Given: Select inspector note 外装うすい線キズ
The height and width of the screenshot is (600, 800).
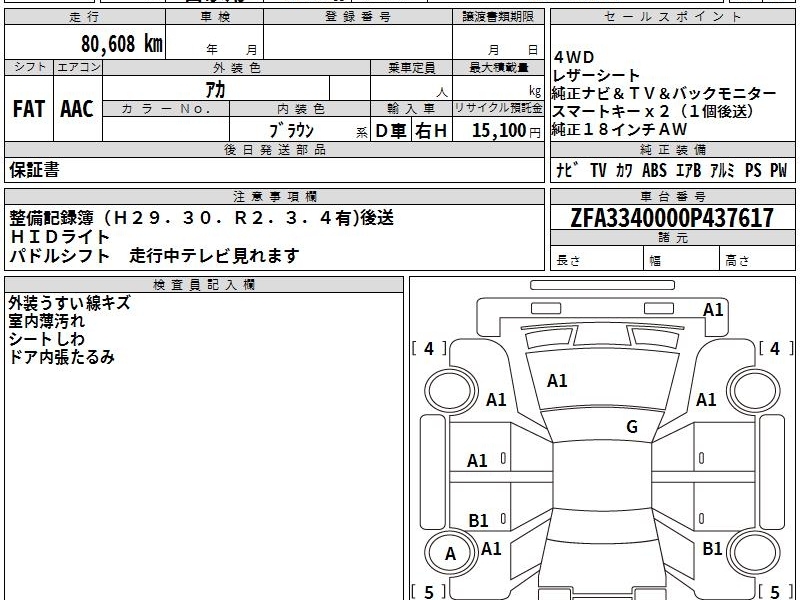Looking at the screenshot, I should pyautogui.click(x=69, y=303).
